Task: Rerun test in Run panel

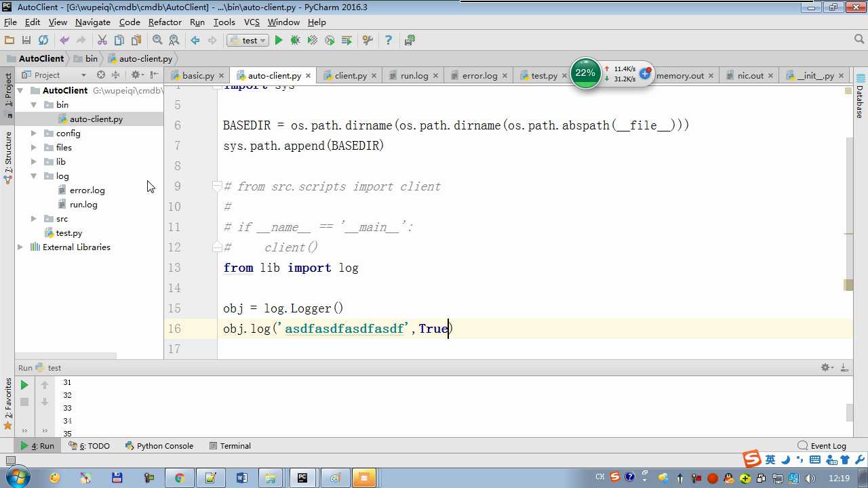Action: (x=24, y=385)
